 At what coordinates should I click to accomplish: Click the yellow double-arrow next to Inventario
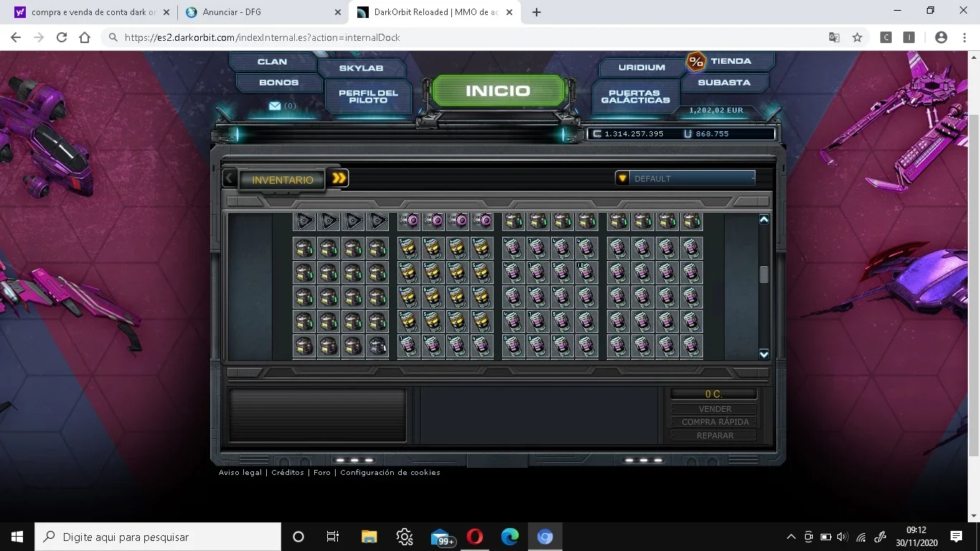[339, 178]
